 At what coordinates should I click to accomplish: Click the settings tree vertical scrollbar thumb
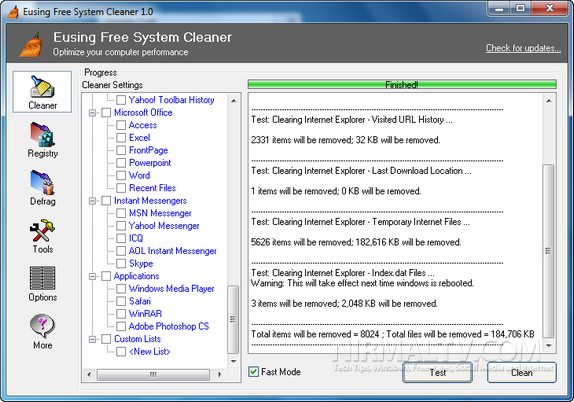pos(233,319)
